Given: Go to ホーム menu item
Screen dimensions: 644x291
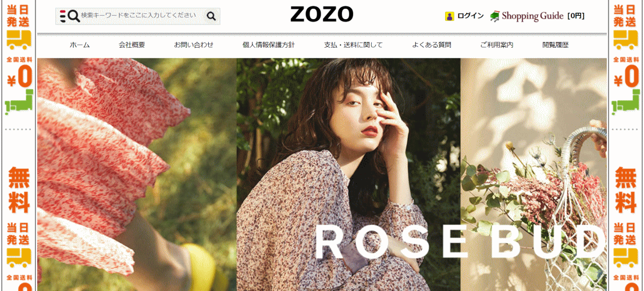Looking at the screenshot, I should (80, 45).
